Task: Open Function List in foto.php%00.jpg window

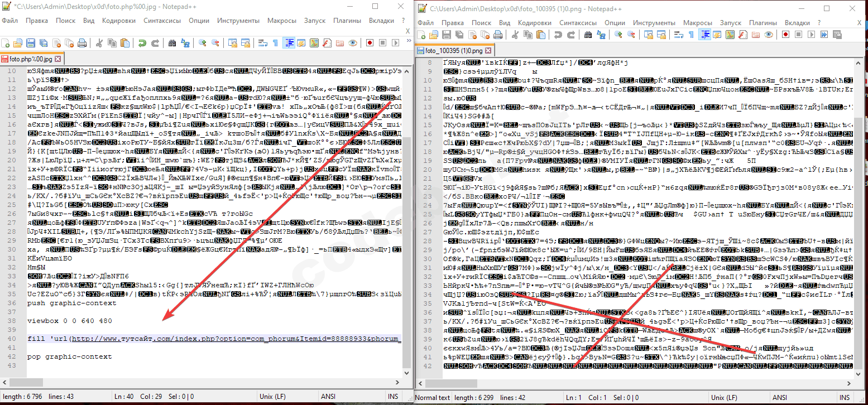Action: point(326,43)
